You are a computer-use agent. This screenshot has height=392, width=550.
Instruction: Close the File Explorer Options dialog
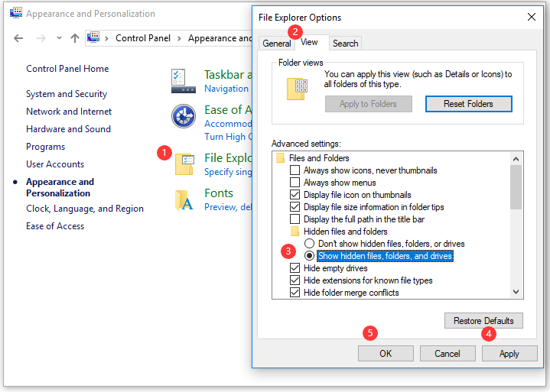[x=532, y=17]
